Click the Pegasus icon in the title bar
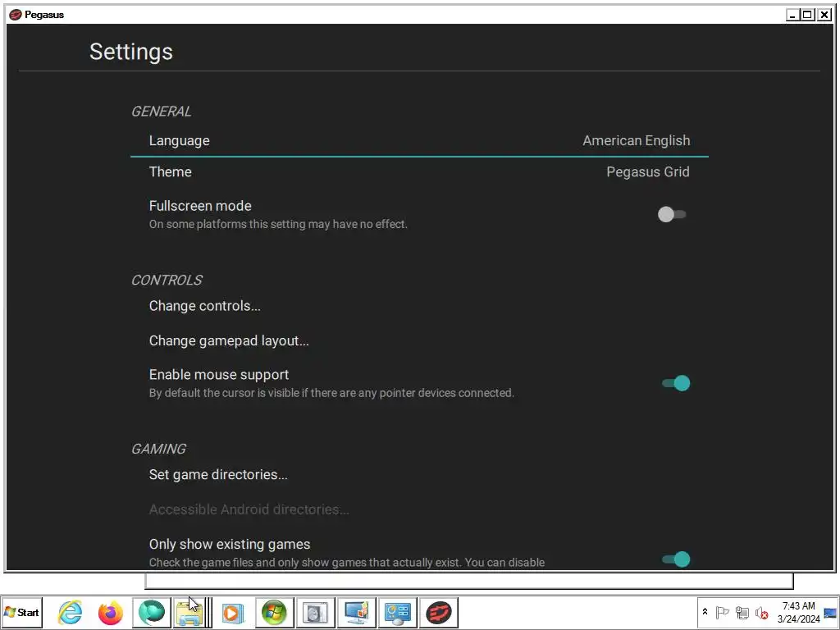Image resolution: width=840 pixels, height=630 pixels. pos(16,15)
